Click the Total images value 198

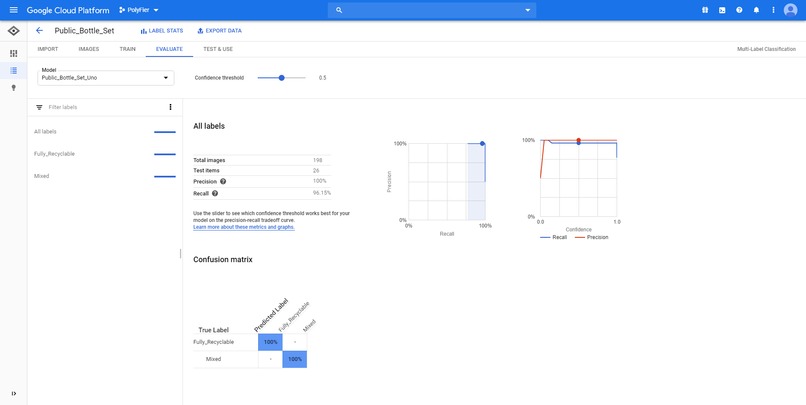(x=318, y=160)
